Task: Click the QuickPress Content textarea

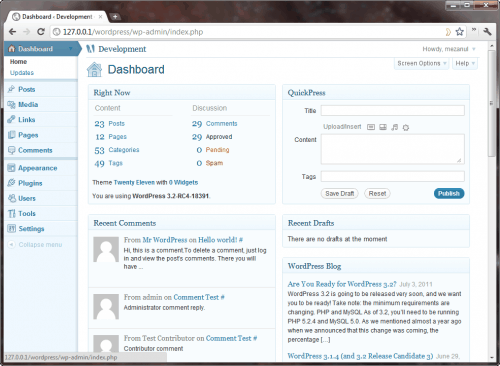Action: (x=393, y=149)
